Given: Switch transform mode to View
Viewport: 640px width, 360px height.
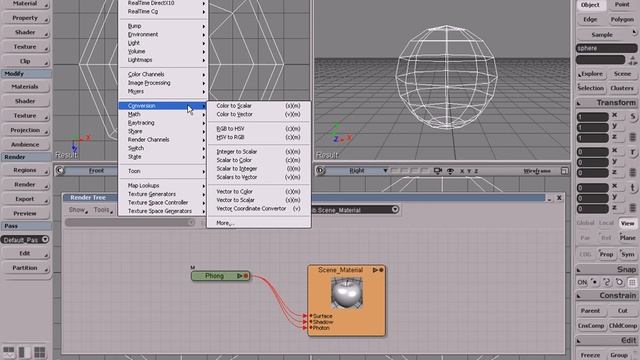Looking at the screenshot, I should click(627, 223).
